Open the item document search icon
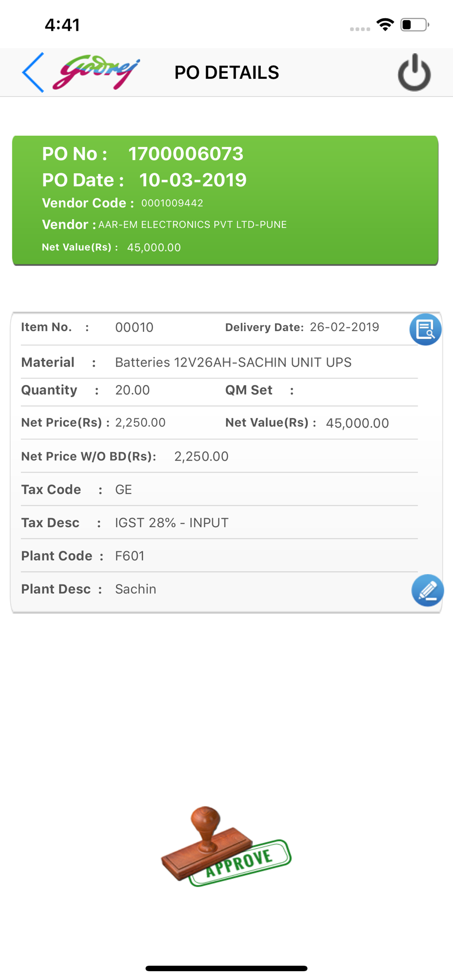The width and height of the screenshot is (453, 980). (x=426, y=329)
